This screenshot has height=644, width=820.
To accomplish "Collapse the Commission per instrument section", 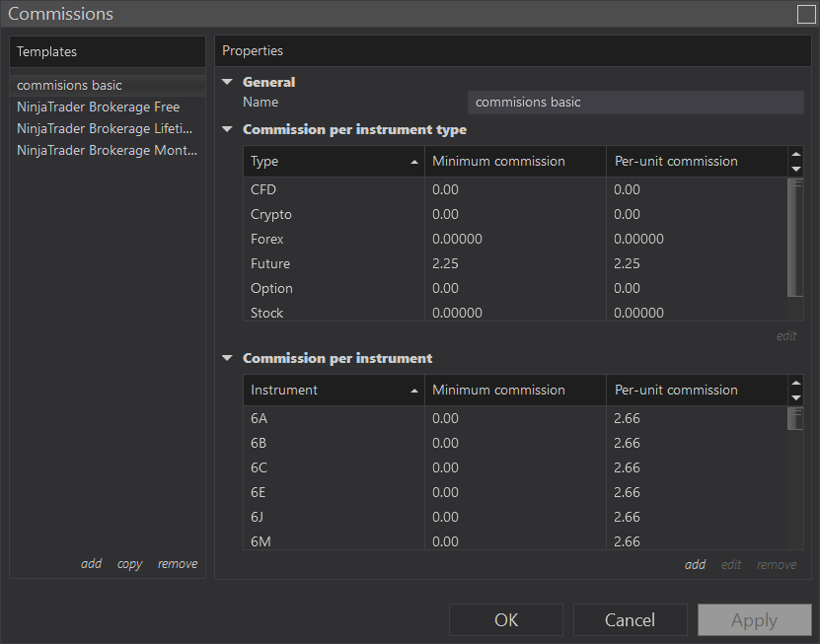I will (x=227, y=359).
